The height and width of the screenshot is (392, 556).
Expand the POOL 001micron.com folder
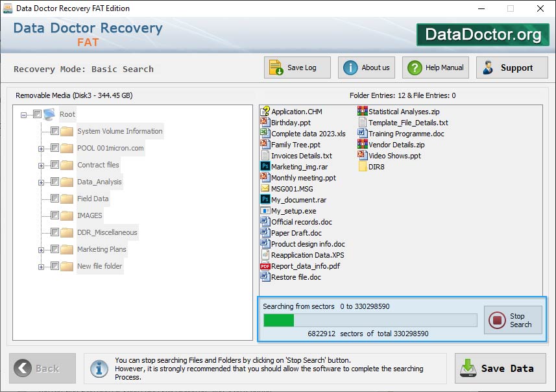41,149
